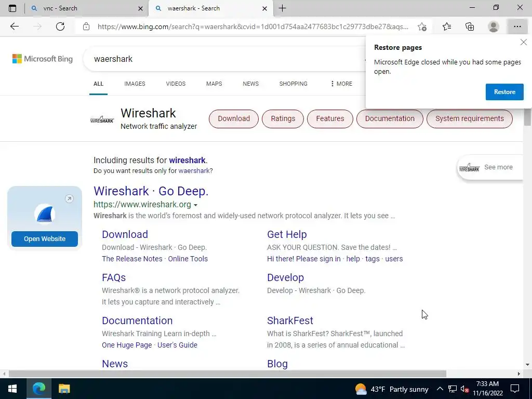Close the waershark - Search tab
Screen dimensions: 532x399
(264, 8)
